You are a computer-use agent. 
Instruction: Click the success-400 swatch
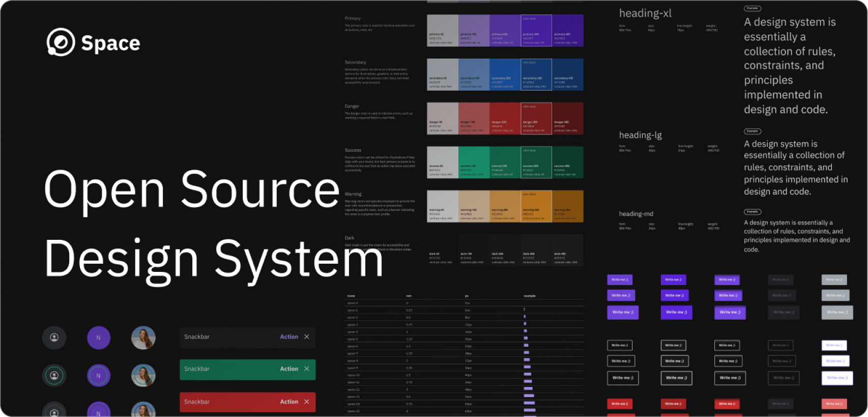point(568,162)
